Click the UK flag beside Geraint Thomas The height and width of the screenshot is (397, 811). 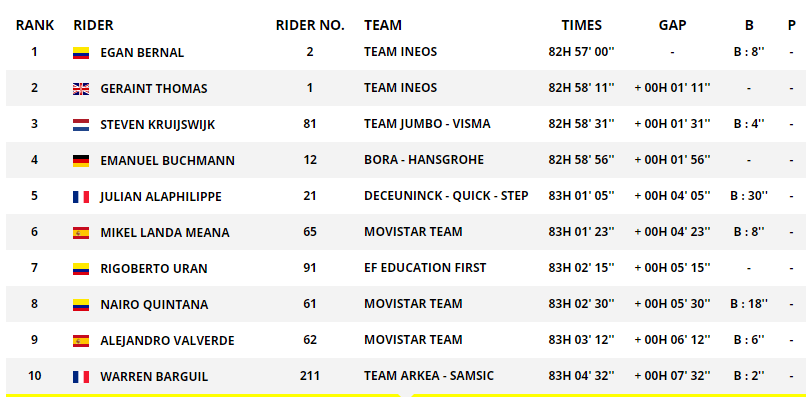click(x=81, y=89)
